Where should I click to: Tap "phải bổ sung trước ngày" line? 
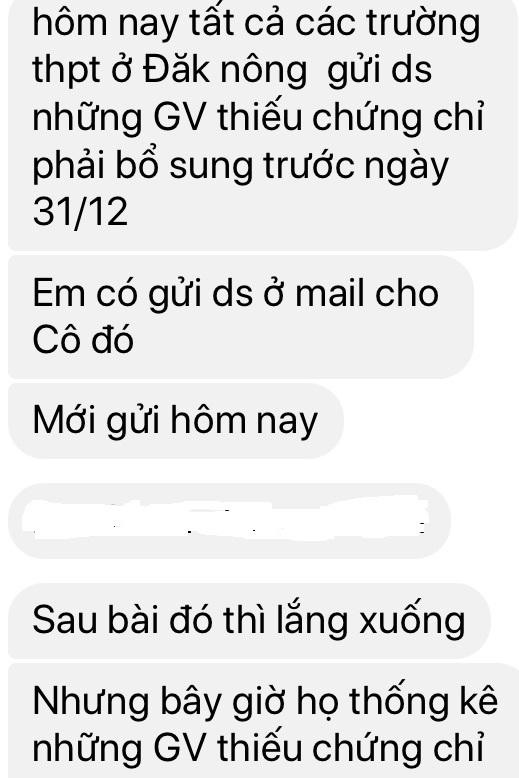point(241,166)
